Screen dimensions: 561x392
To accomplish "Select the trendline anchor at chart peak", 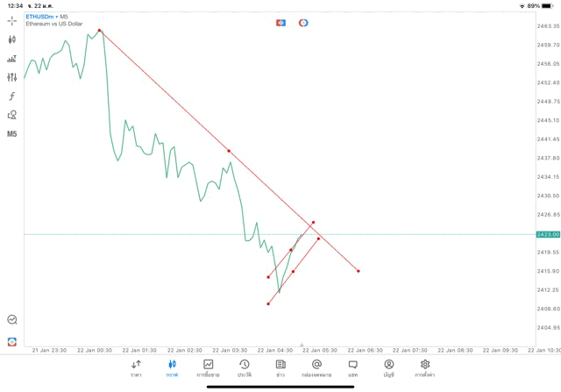I will (x=100, y=31).
